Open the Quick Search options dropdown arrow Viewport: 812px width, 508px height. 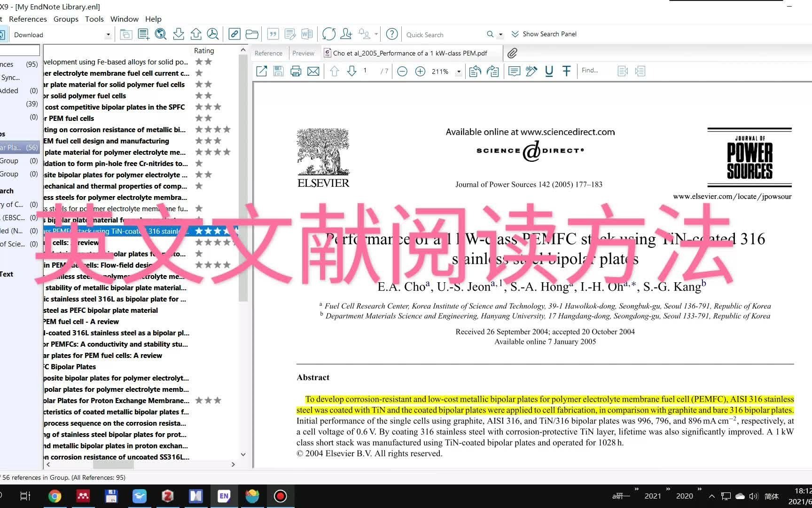[500, 34]
